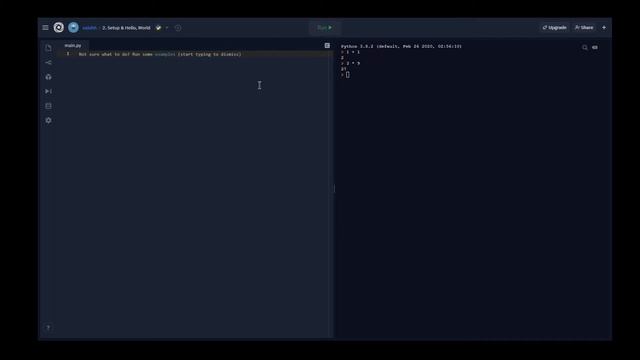640x360 pixels.
Task: Open the Settings gear in the sidebar
Action: [49, 120]
